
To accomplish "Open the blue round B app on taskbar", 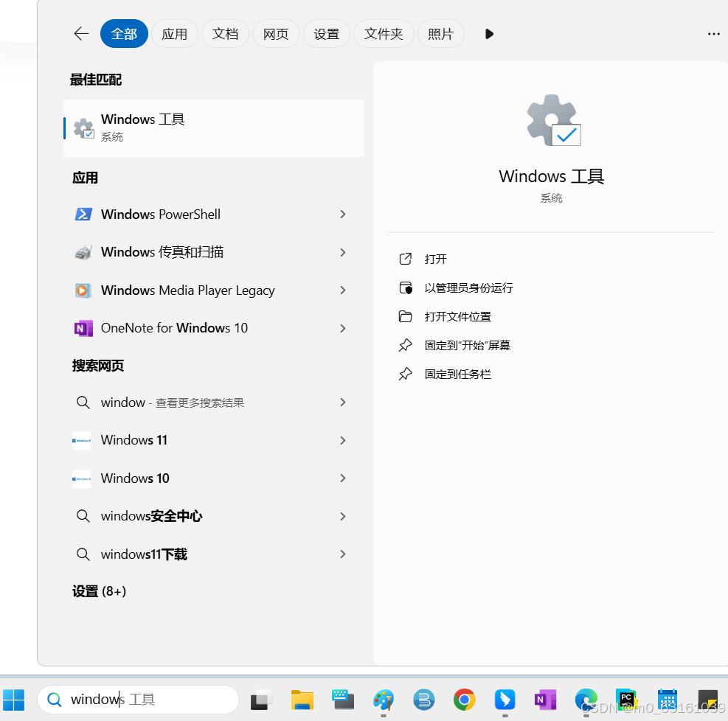I will pyautogui.click(x=424, y=700).
